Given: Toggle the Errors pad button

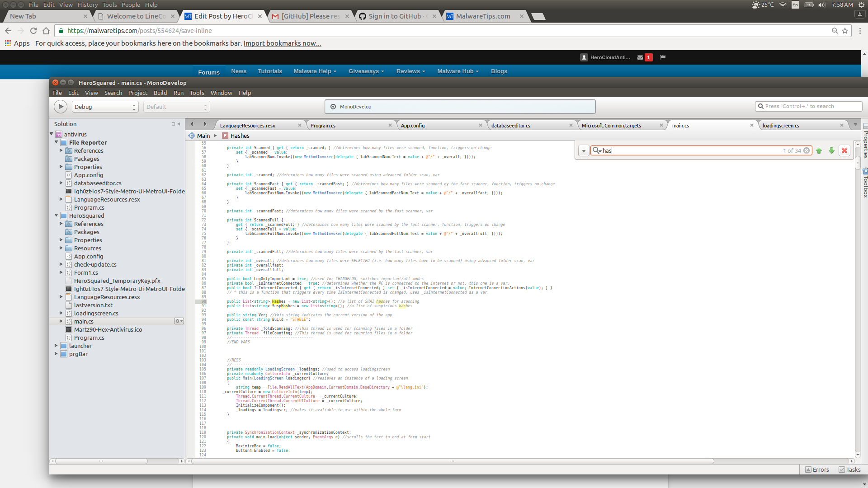Looking at the screenshot, I should [817, 470].
